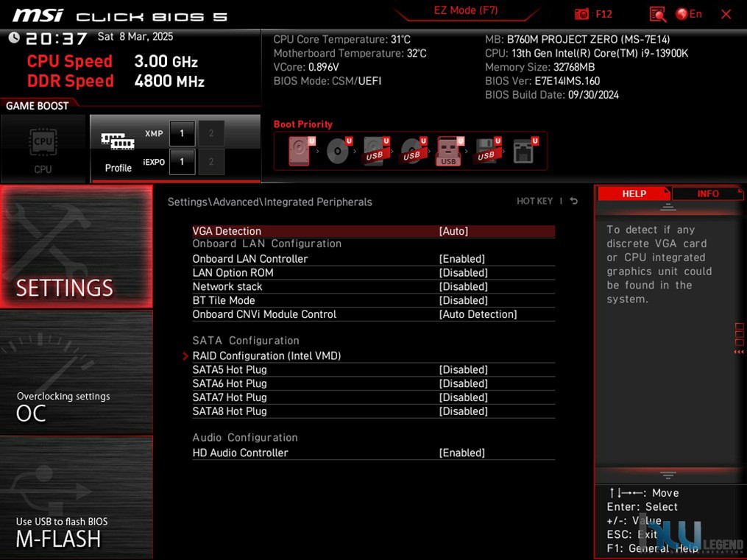Click the Settings\Advanced\Integrated Peripherals breadcrumb
The width and height of the screenshot is (747, 560).
[269, 202]
